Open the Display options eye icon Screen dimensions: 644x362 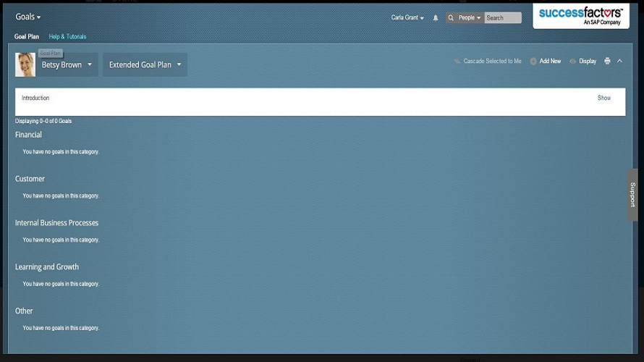point(573,62)
